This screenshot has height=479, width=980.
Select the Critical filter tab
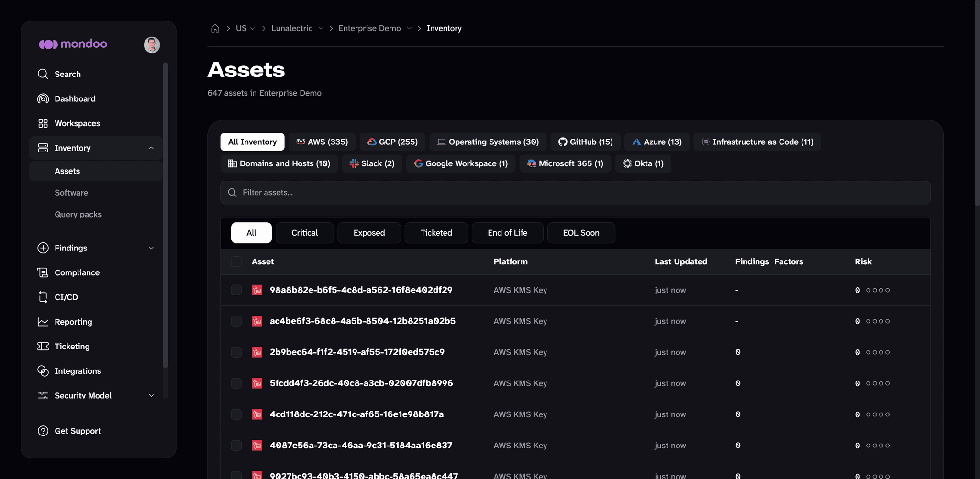point(305,233)
